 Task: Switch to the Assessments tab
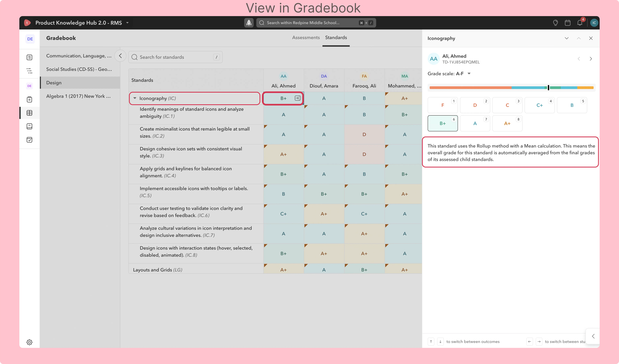tap(306, 38)
